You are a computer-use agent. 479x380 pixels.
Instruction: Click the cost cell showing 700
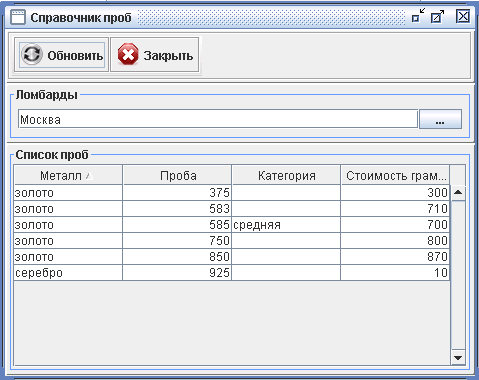395,225
